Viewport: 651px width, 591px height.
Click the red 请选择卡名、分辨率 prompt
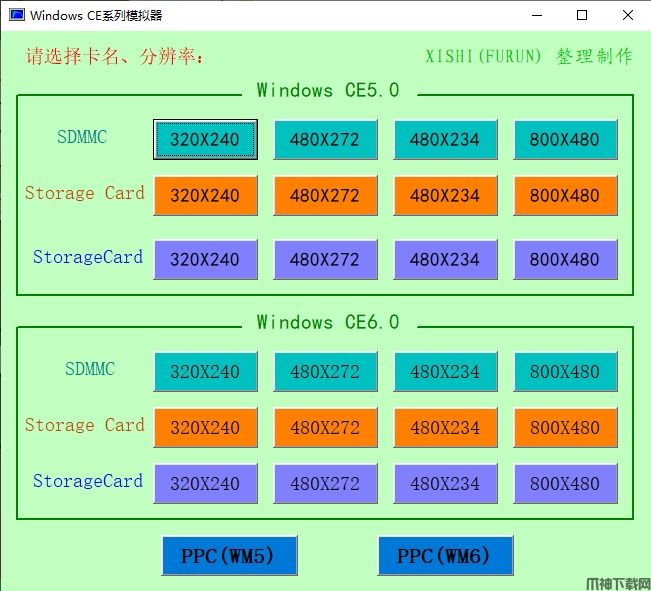[x=115, y=56]
